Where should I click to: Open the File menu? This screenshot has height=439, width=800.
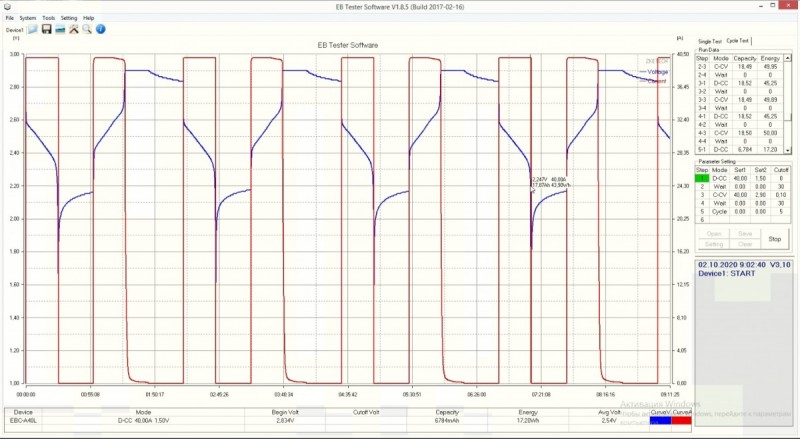tap(9, 18)
